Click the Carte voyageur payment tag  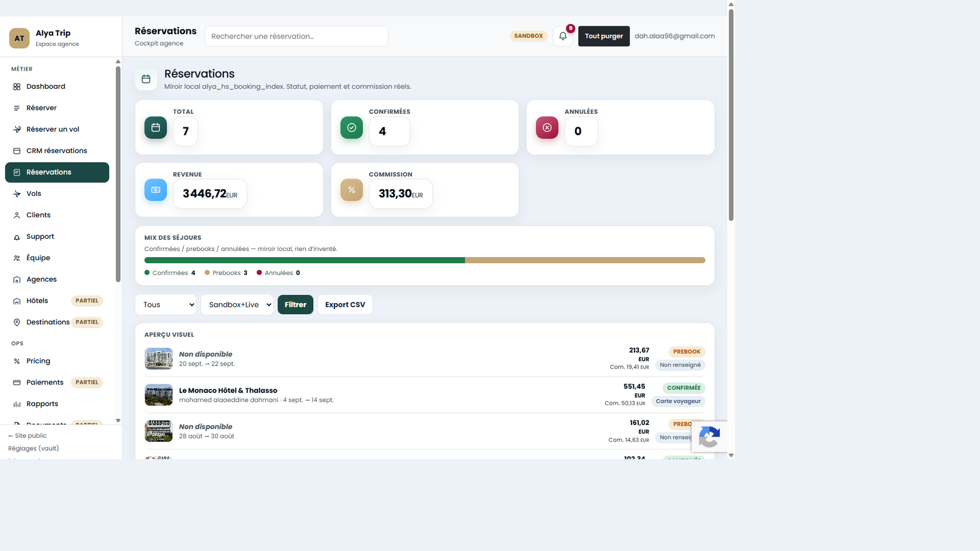[x=678, y=402]
